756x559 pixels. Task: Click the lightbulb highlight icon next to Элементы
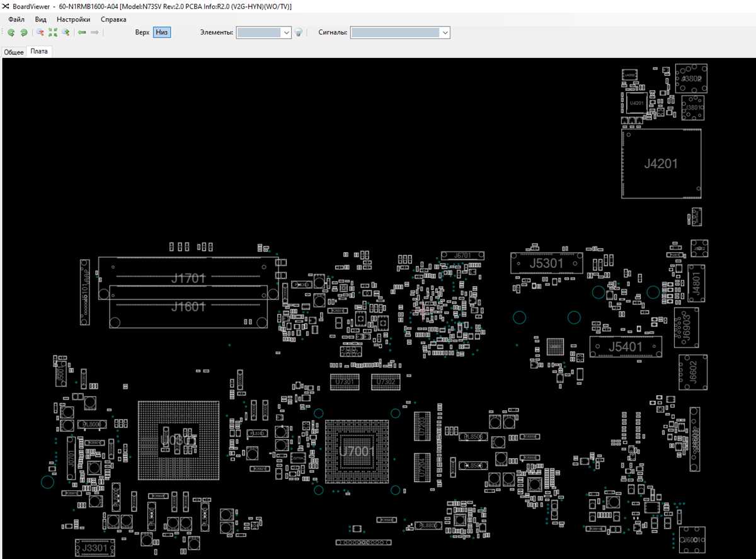coord(299,32)
